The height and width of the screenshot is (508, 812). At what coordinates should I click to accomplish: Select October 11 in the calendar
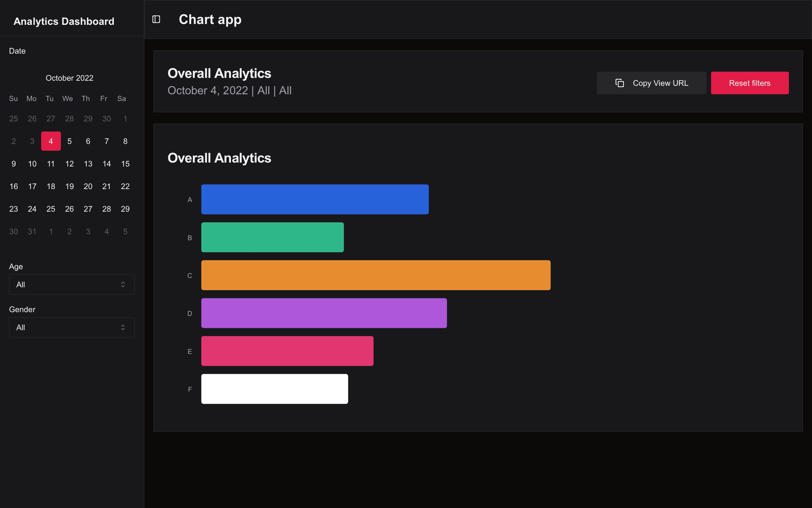(51, 164)
